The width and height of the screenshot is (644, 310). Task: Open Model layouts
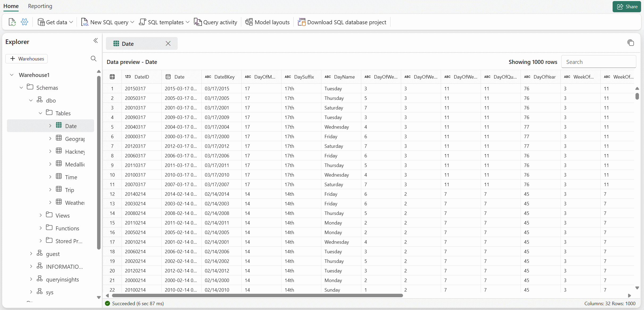(x=267, y=22)
